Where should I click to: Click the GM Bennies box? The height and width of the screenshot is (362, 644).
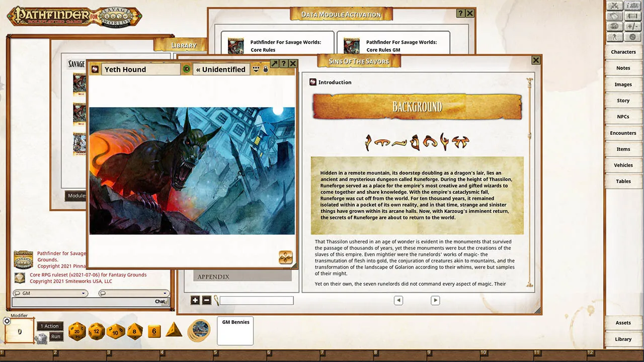coord(235,331)
